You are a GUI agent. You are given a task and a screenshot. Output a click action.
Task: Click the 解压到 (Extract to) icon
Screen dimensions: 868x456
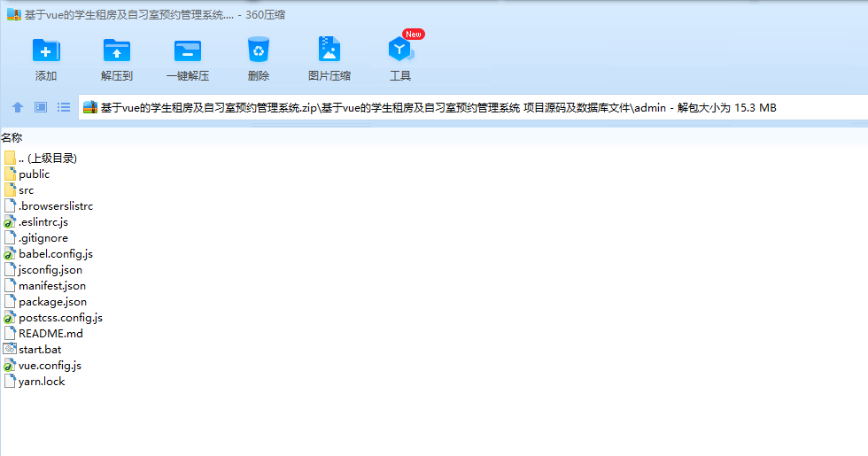point(117,51)
